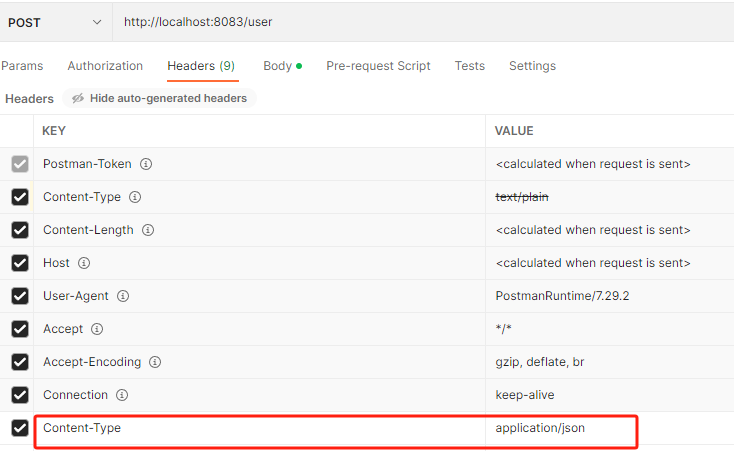Click the info icon next to Host
The width and height of the screenshot is (734, 451).
click(84, 263)
